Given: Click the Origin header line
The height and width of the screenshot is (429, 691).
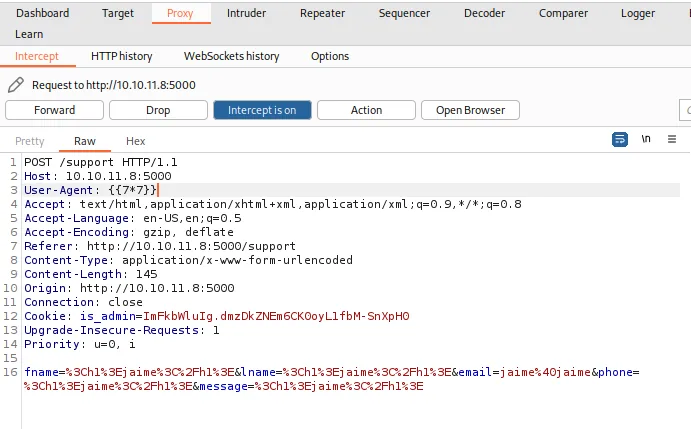Looking at the screenshot, I should (x=129, y=288).
